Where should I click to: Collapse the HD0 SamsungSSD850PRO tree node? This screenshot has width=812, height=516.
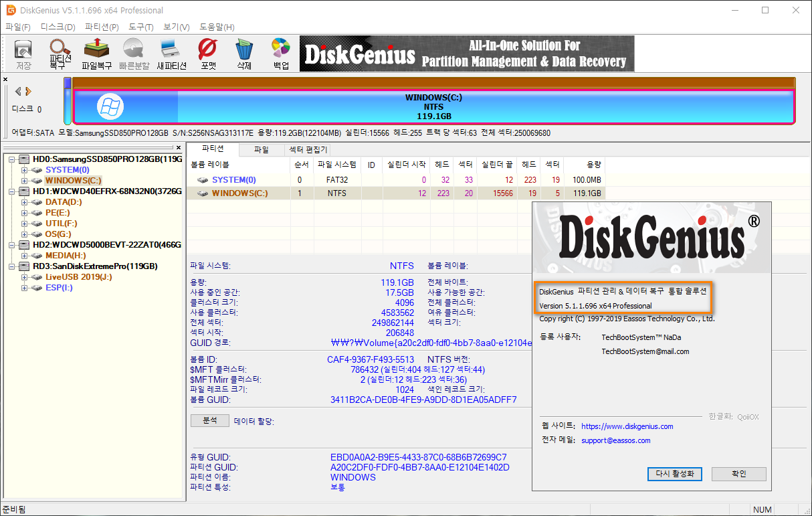coord(12,159)
